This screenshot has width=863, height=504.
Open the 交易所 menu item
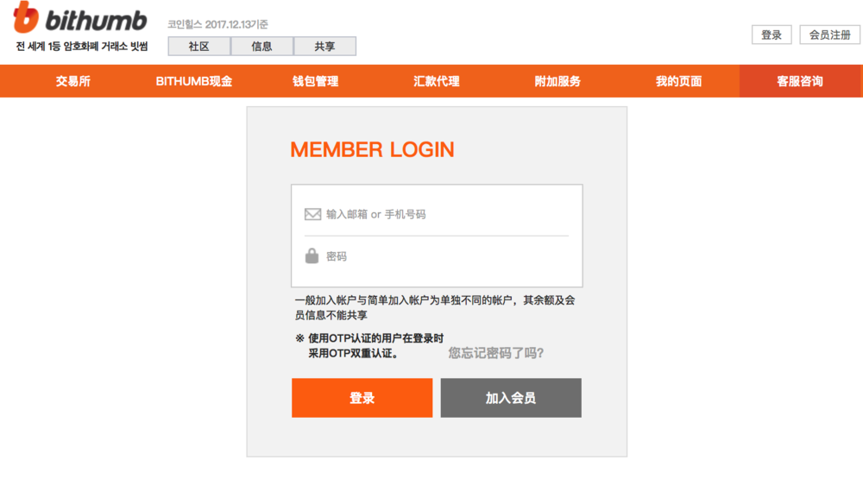[73, 81]
